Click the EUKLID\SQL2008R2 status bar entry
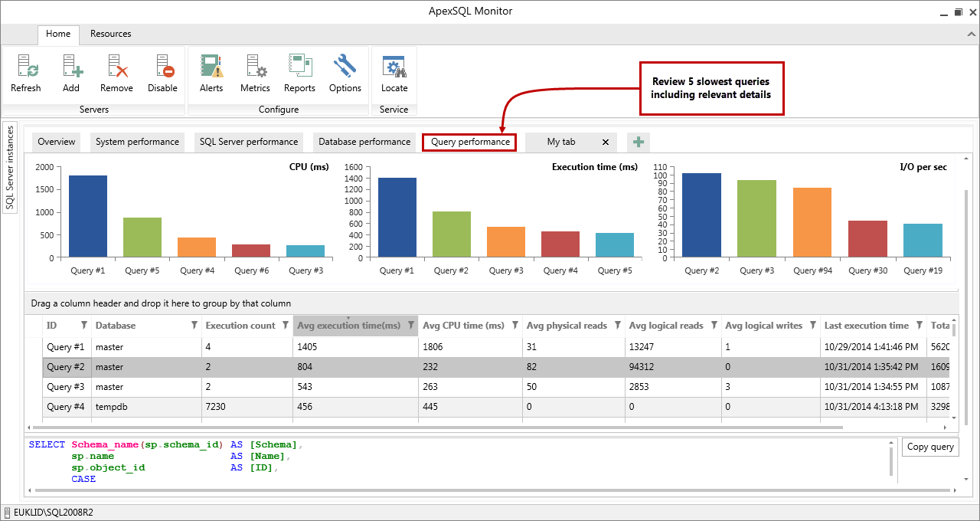This screenshot has height=521, width=980. point(54,512)
